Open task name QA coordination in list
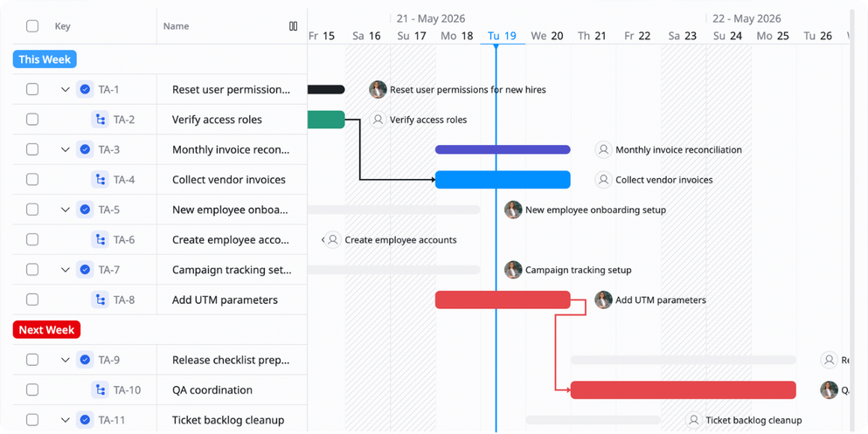This screenshot has height=434, width=868. (x=212, y=389)
